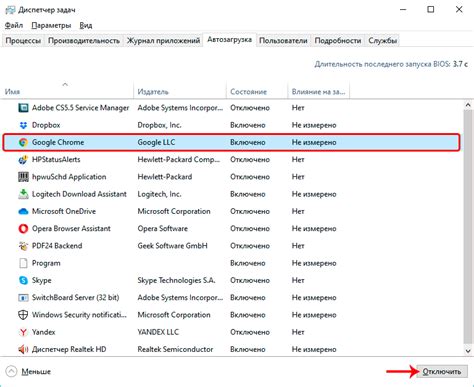Screen dimensions: 474x387
Task: Select the Adobe CS5.5 Service Manager name
Action: pyautogui.click(x=80, y=108)
